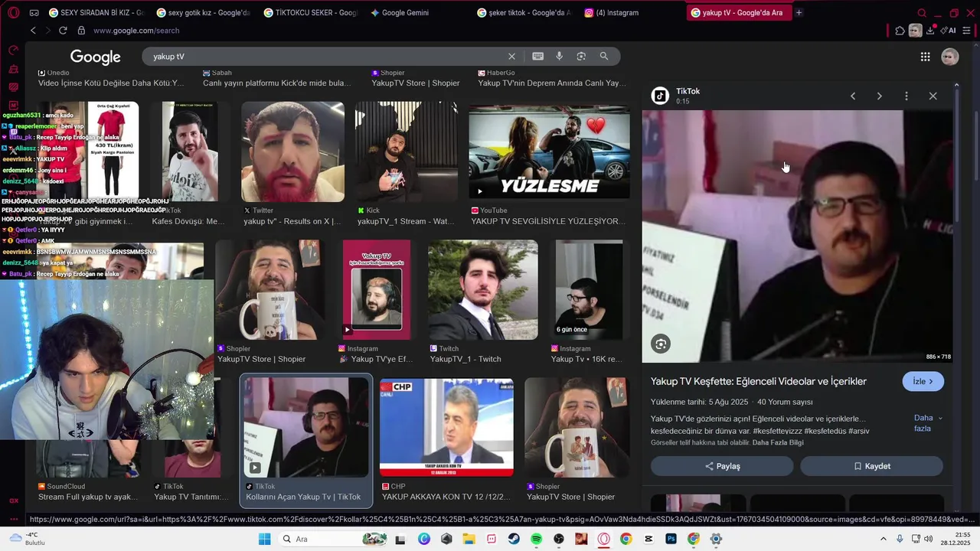Viewport: 980px width, 551px height.
Task: Open the AI assistant in toolbar
Action: click(949, 31)
